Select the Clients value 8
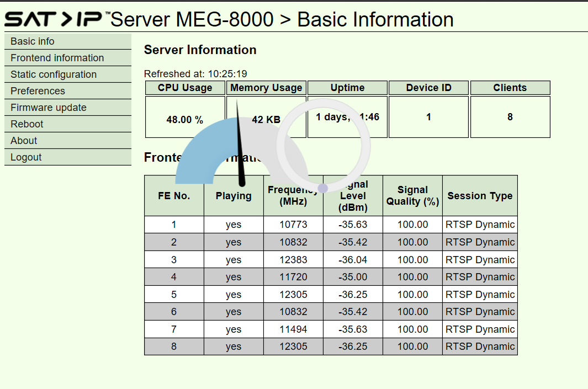 click(510, 117)
